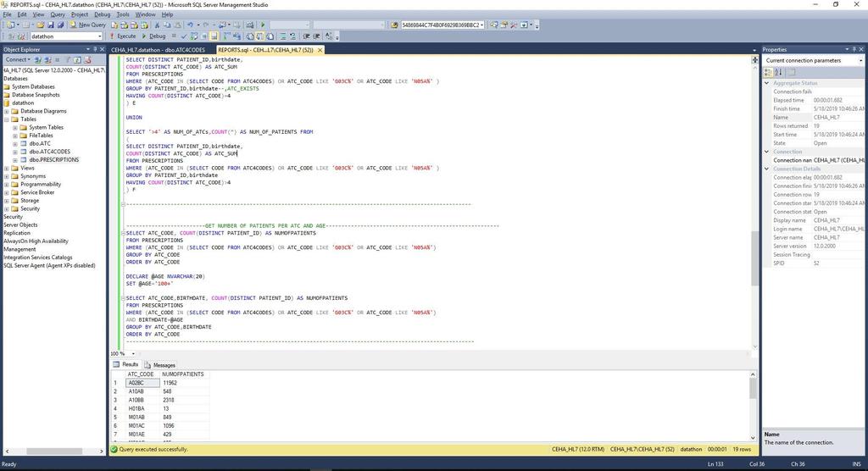Click NUMOFPATIENTS column header
This screenshot has height=471, width=868.
pos(183,374)
